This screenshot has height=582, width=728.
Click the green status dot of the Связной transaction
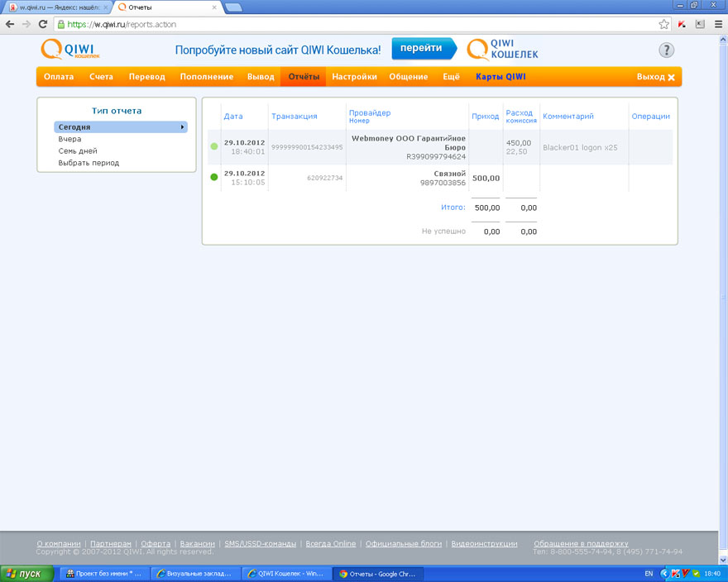214,177
